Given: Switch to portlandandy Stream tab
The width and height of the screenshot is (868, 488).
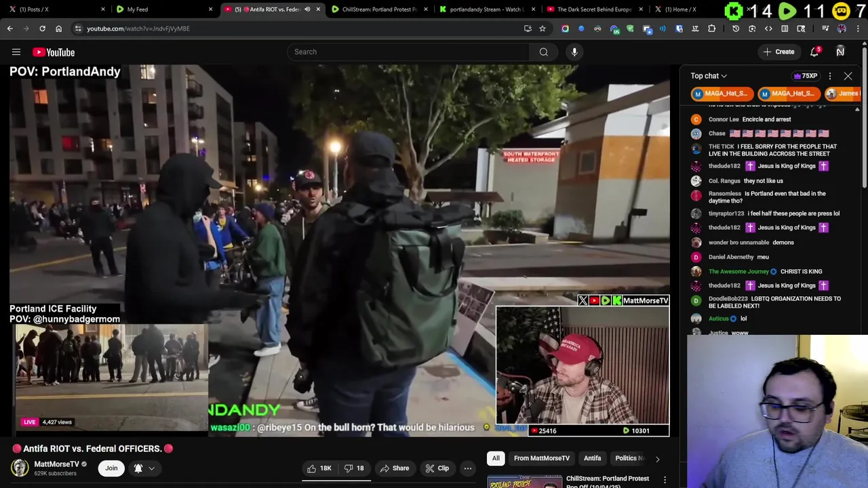Looking at the screenshot, I should (x=487, y=9).
